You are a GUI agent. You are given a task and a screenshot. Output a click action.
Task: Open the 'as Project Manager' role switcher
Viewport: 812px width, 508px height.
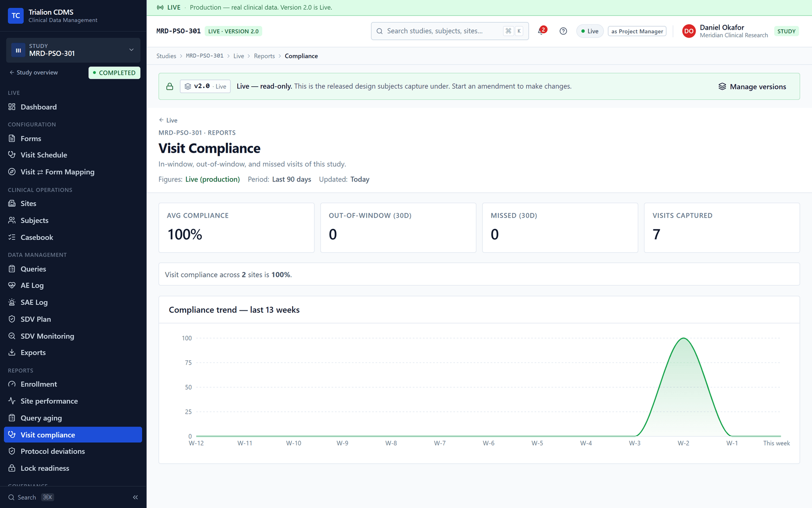637,31
